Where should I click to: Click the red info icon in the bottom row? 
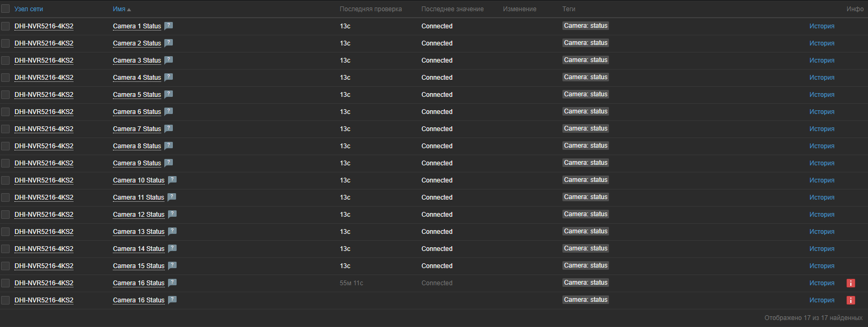(850, 300)
